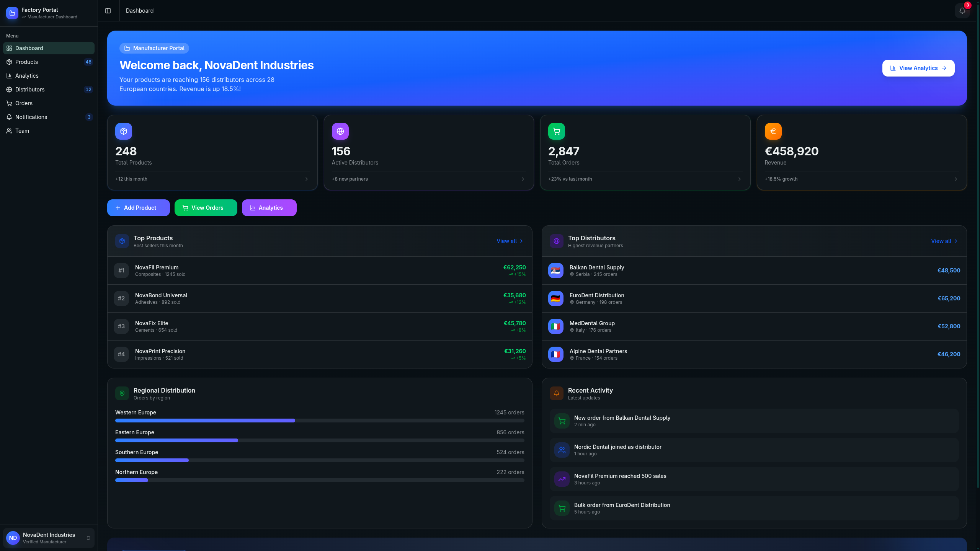The height and width of the screenshot is (551, 980).
Task: Open Total Orders card chevron arrow
Action: click(x=739, y=179)
